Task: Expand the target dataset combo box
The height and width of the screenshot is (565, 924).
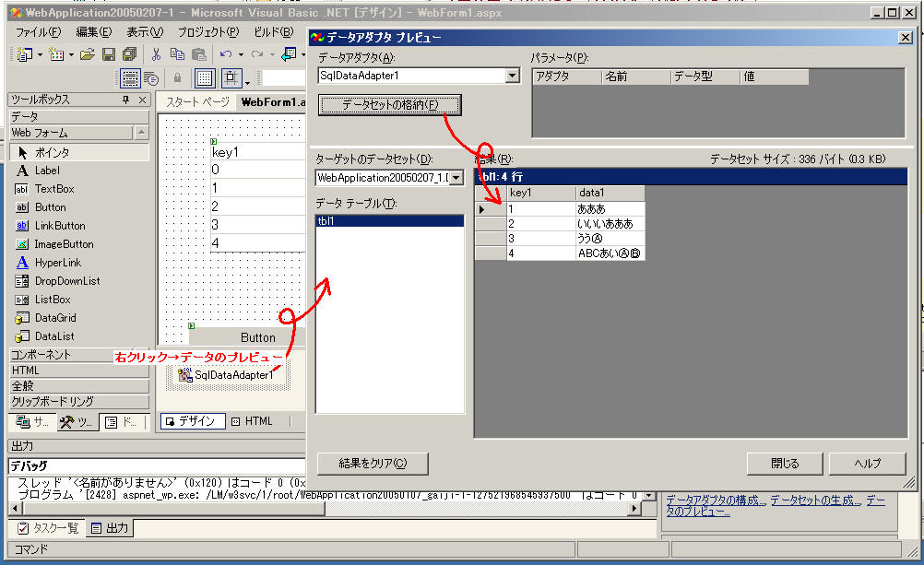Action: (x=456, y=177)
